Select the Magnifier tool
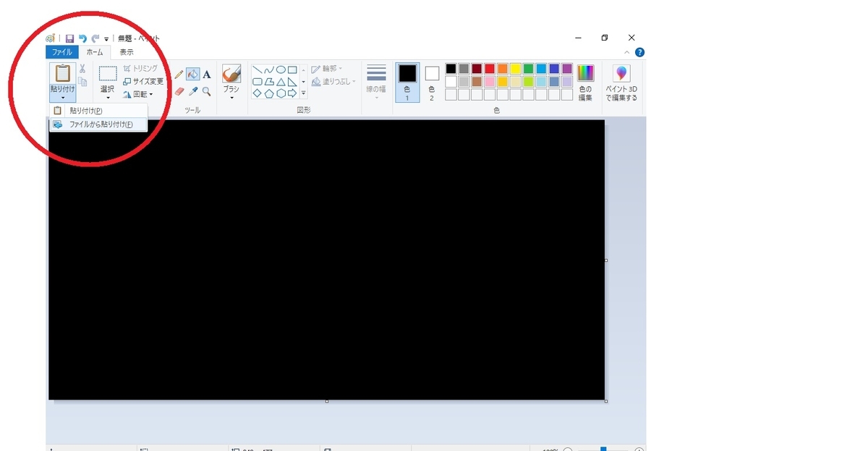Screen dimensions: 868x451 (207, 91)
